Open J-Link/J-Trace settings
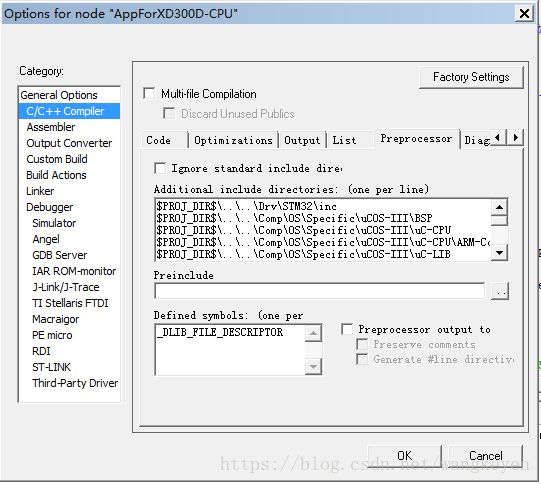Viewport: 541px width, 484px height. tap(66, 287)
